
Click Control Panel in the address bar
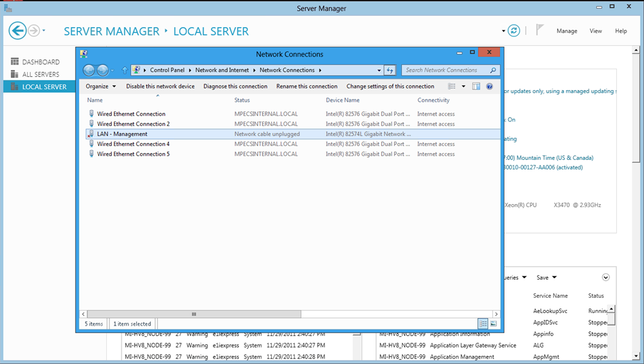(167, 70)
